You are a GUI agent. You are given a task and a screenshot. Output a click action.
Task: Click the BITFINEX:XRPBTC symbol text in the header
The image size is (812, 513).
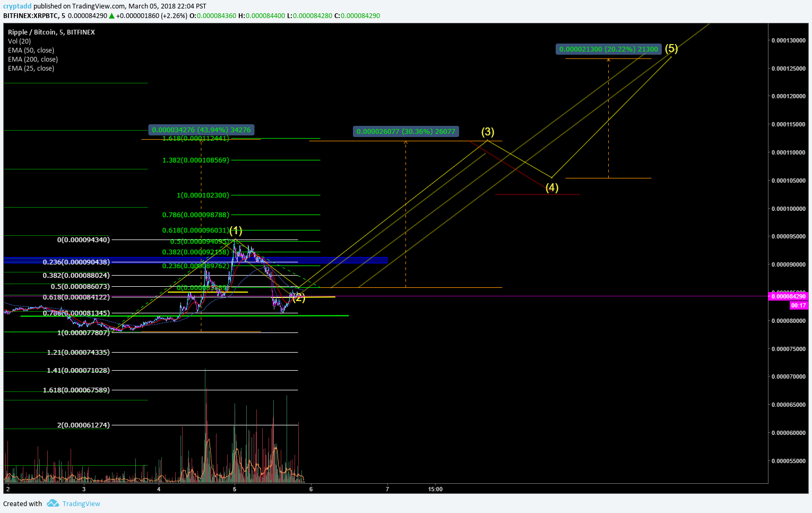(30, 16)
